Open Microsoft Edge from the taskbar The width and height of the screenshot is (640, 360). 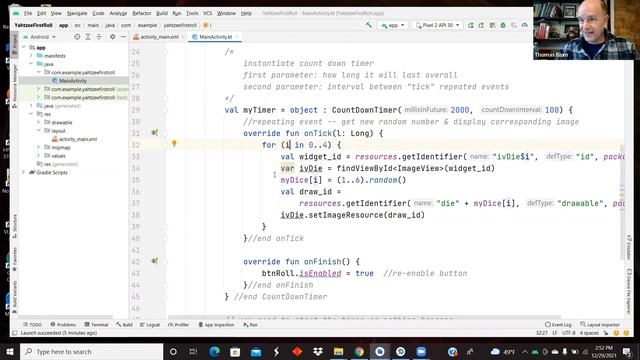tap(214, 351)
